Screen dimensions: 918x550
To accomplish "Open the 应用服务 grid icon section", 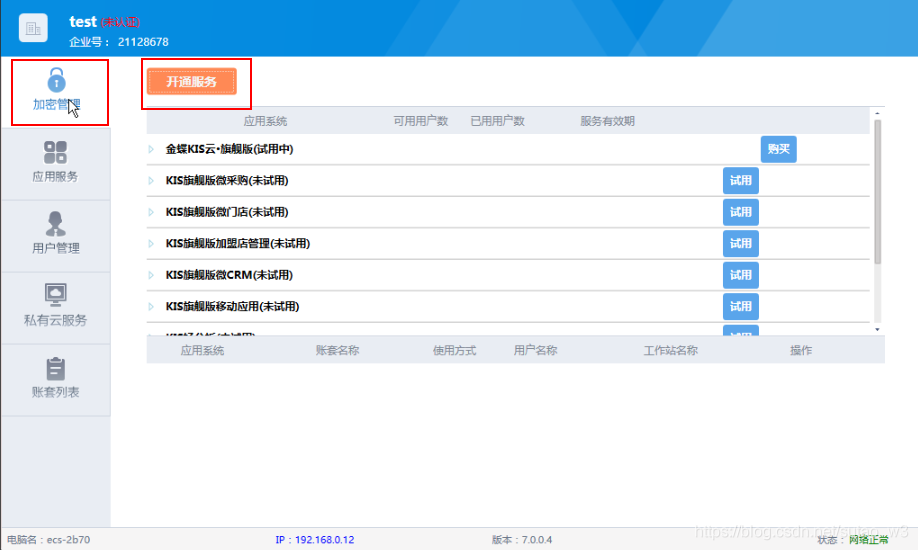I will click(x=56, y=162).
